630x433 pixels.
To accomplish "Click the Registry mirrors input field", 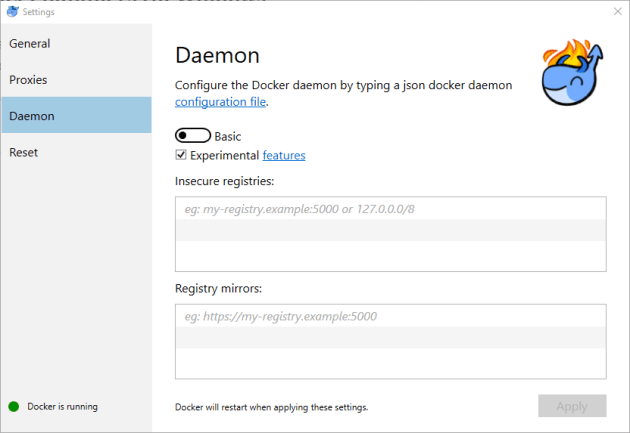I will click(390, 317).
